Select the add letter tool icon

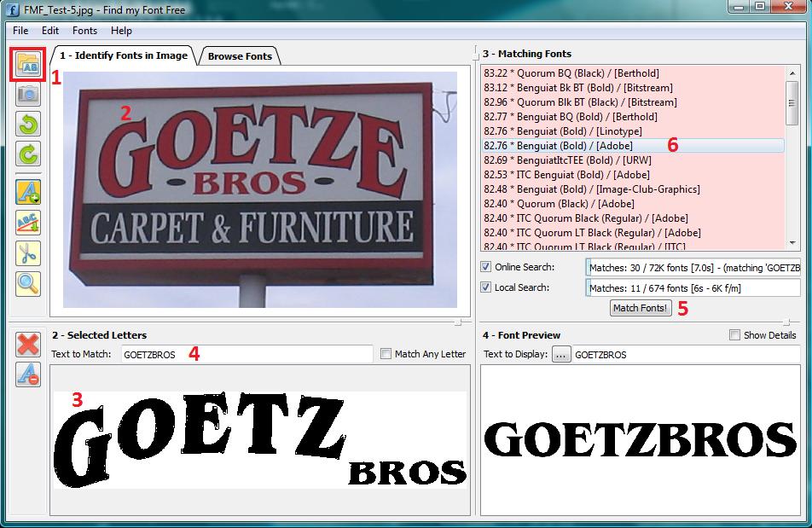point(28,192)
